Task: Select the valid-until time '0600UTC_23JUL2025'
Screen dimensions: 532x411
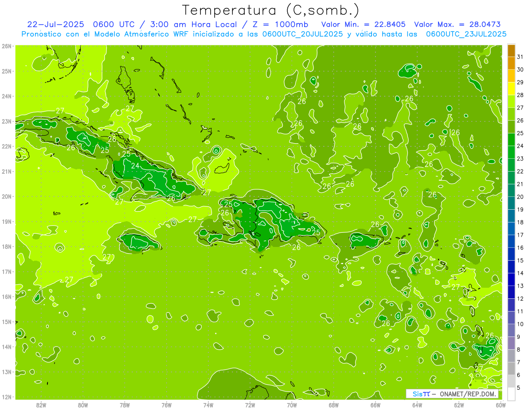Action: click(x=466, y=34)
